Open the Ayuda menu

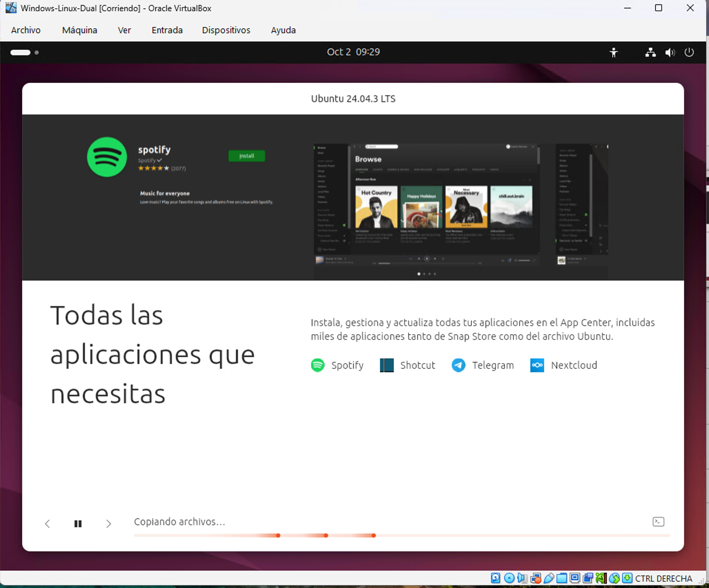click(283, 30)
